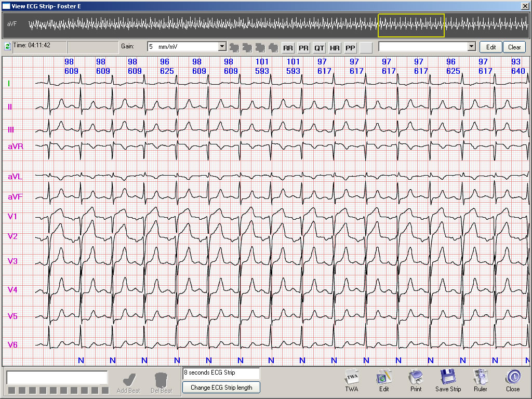Viewport: 532px width, 399px height.
Task: Toggle the QT interval display
Action: tap(319, 47)
